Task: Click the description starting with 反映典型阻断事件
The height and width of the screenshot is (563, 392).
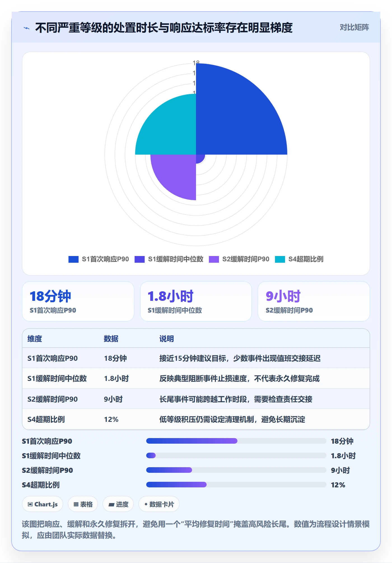Action: click(x=239, y=378)
